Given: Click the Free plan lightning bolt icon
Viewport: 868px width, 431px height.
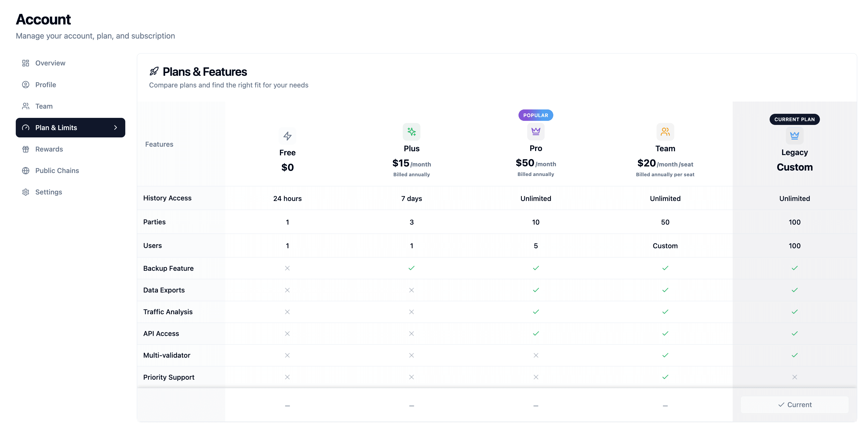Looking at the screenshot, I should point(287,136).
